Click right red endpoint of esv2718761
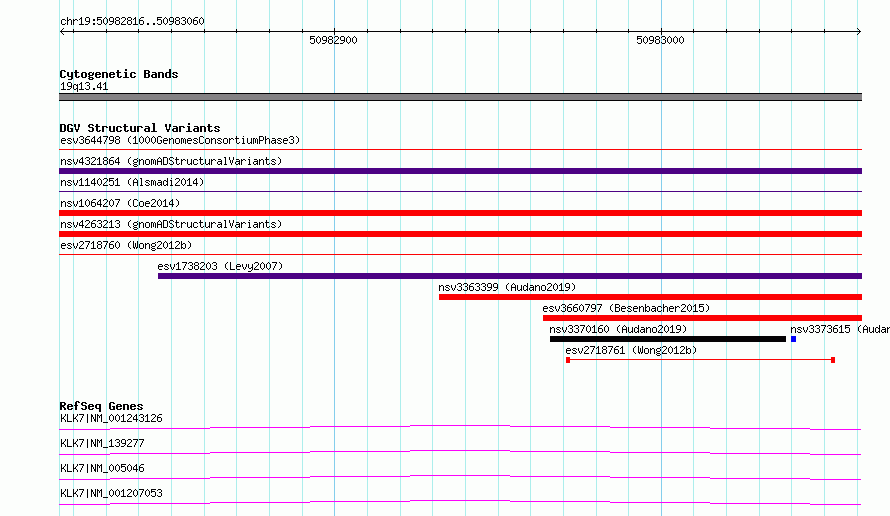 click(833, 360)
